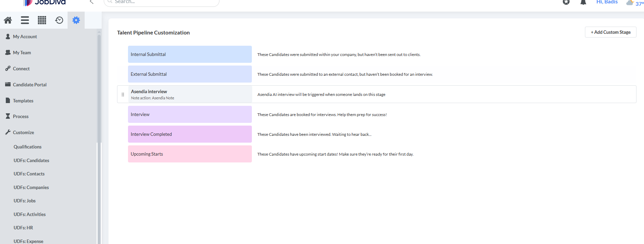644x244 pixels.
Task: Grab the Asendia interview drag handle
Action: pyautogui.click(x=123, y=95)
